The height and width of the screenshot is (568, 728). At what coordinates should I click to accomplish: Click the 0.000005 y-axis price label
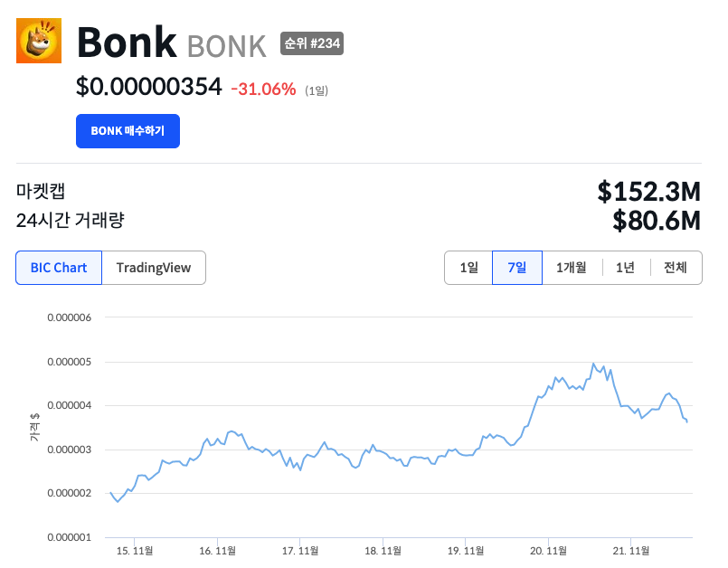[x=70, y=362]
